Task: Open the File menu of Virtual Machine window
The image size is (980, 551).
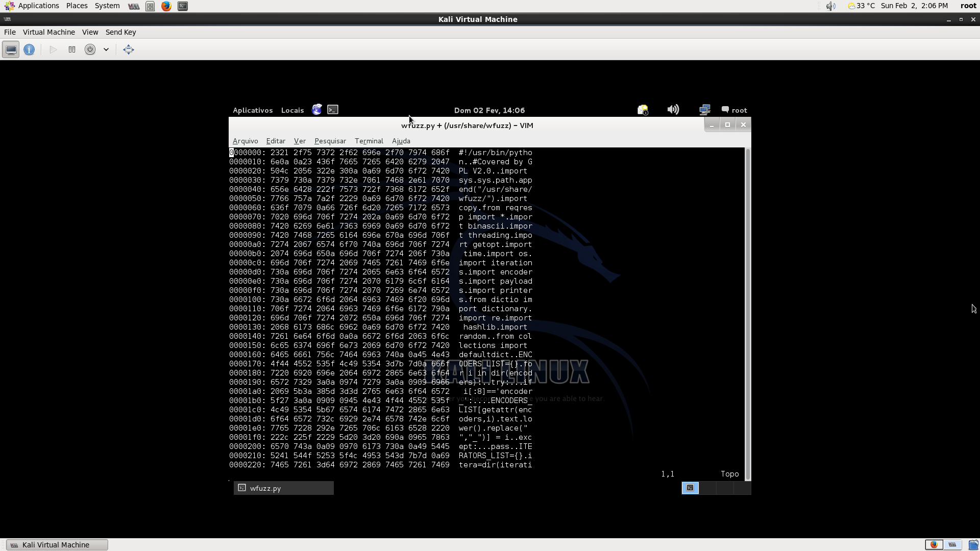Action: point(10,32)
